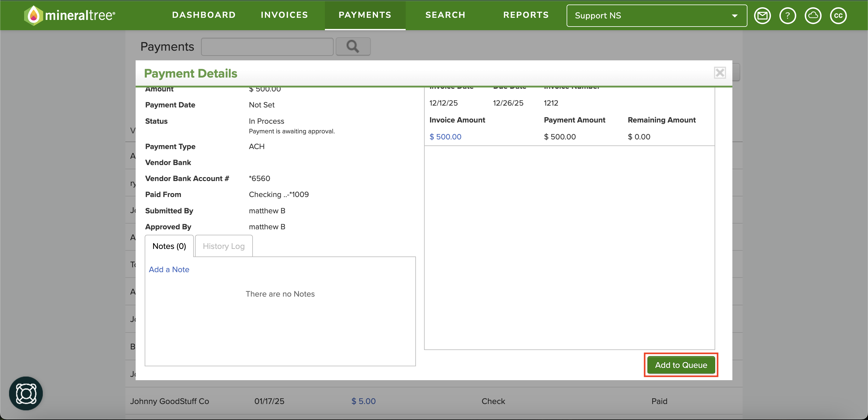868x420 pixels.
Task: Open the Reports menu
Action: (526, 15)
